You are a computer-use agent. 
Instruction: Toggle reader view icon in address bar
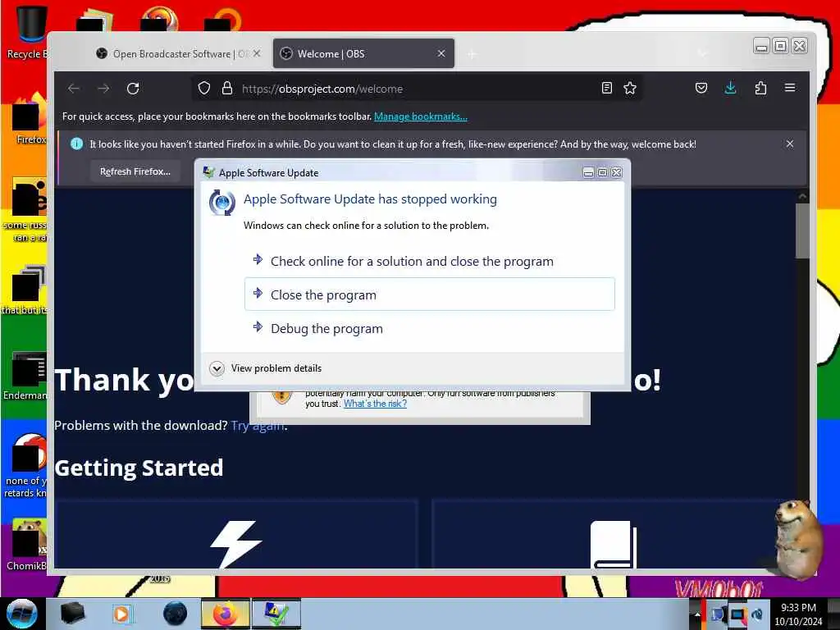click(606, 89)
